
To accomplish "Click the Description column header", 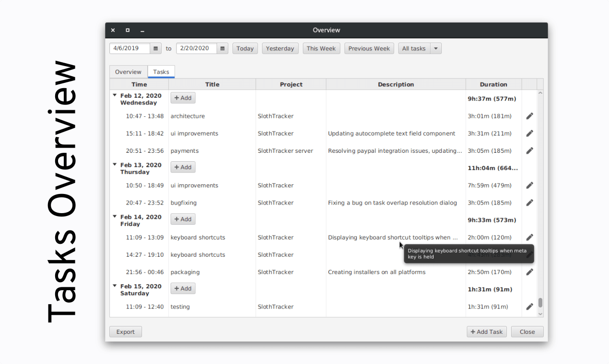I will 396,84.
